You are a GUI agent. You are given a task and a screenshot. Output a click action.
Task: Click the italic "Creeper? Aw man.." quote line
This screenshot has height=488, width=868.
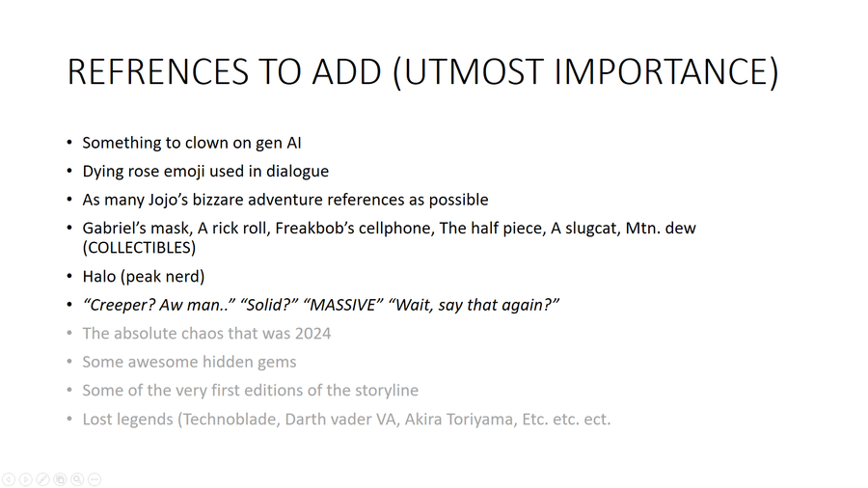[321, 305]
